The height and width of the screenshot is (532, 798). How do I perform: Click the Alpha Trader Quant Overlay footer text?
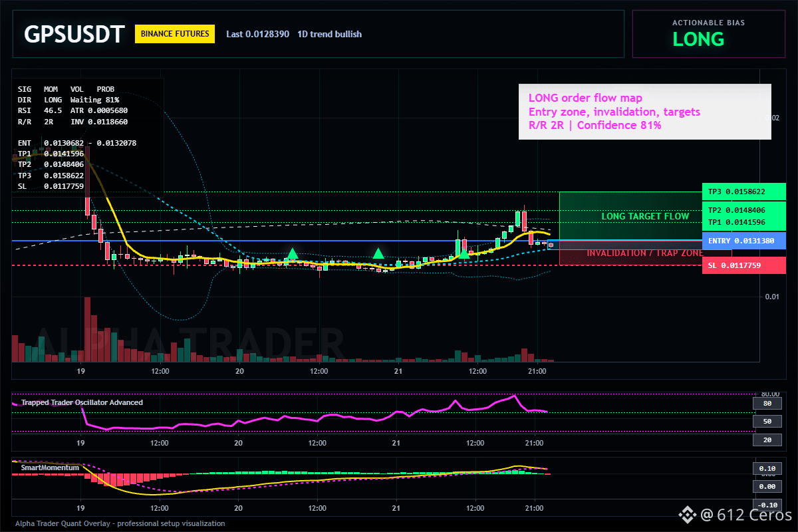[x=120, y=523]
